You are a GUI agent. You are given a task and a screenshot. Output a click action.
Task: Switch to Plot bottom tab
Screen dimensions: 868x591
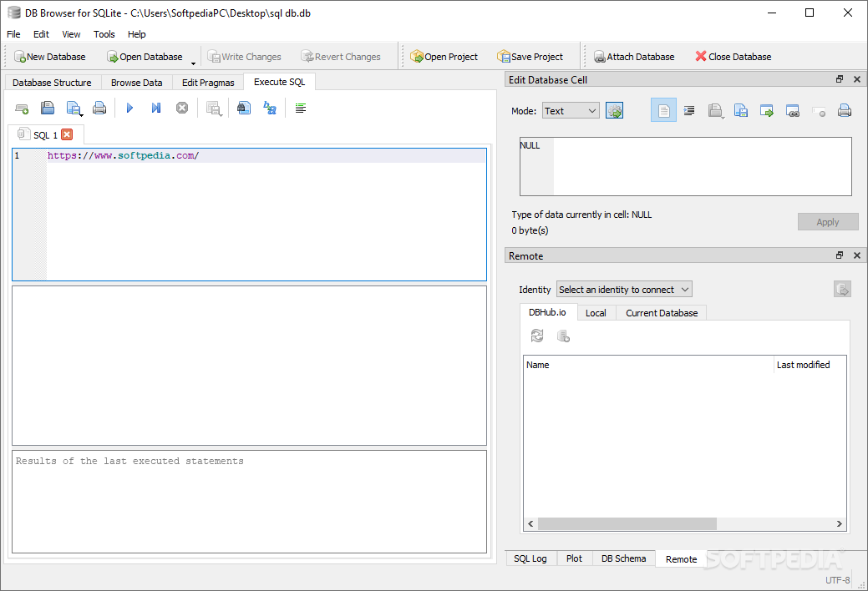click(x=574, y=558)
